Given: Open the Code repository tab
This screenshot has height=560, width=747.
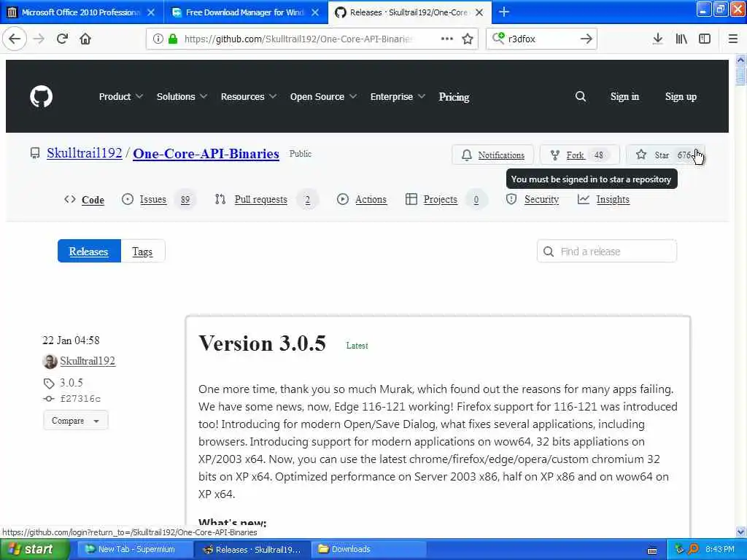Looking at the screenshot, I should coord(84,200).
